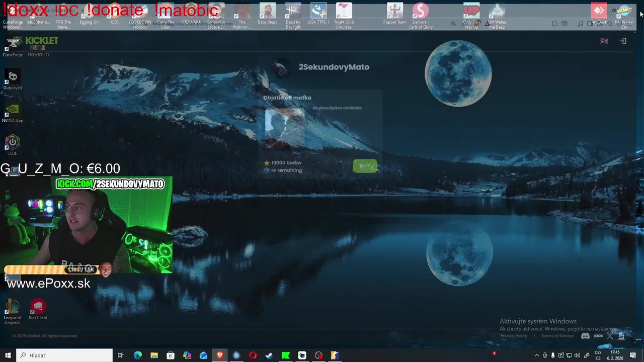
Task: Open File Explorer from the taskbar
Action: click(154, 355)
